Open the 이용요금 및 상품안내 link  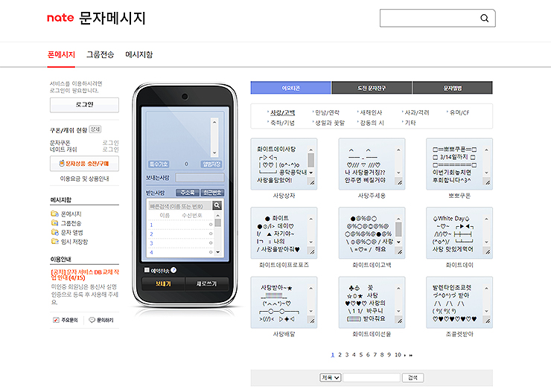click(x=84, y=179)
